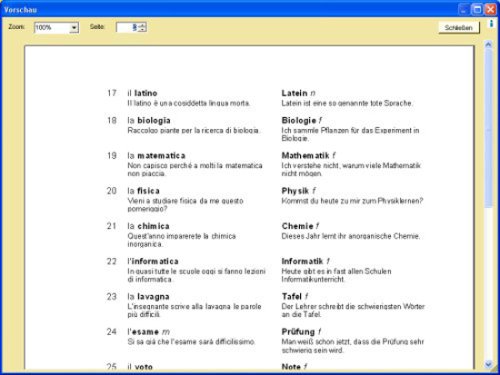Image resolution: width=500 pixels, height=375 pixels.
Task: Click the word 'l'informatica'
Action: click(153, 261)
